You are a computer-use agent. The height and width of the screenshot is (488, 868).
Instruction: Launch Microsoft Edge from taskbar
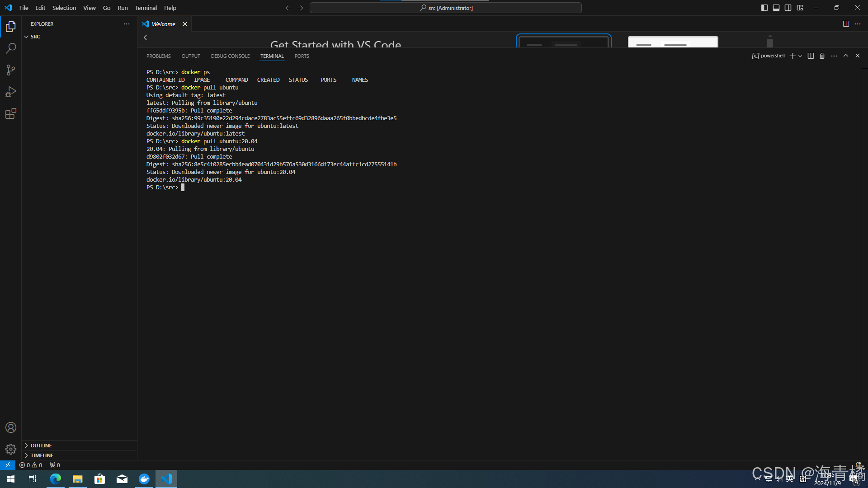tap(56, 479)
